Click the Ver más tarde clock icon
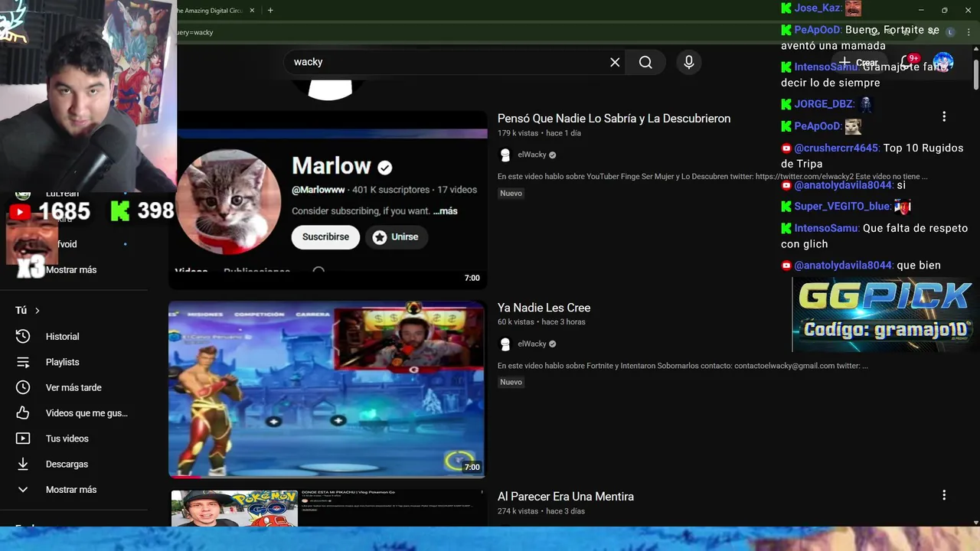This screenshot has height=551, width=980. click(x=23, y=388)
